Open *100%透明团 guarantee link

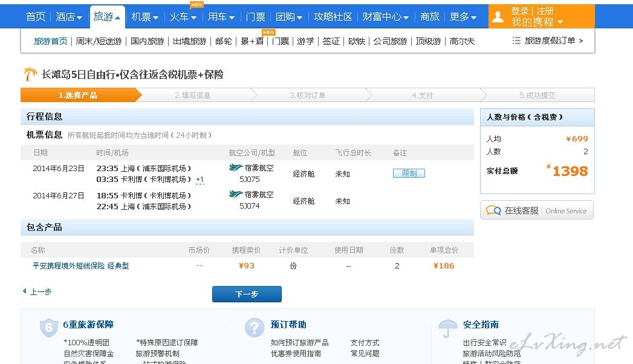click(86, 343)
